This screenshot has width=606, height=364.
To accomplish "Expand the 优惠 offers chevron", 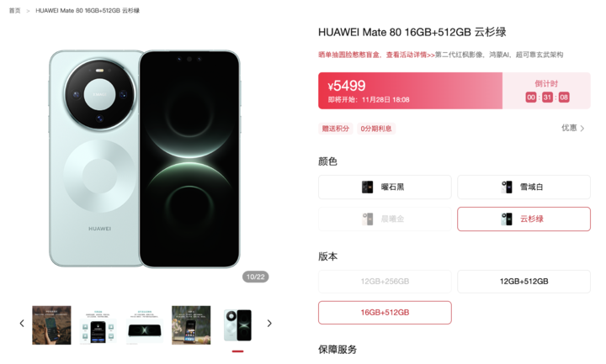I will (x=582, y=129).
